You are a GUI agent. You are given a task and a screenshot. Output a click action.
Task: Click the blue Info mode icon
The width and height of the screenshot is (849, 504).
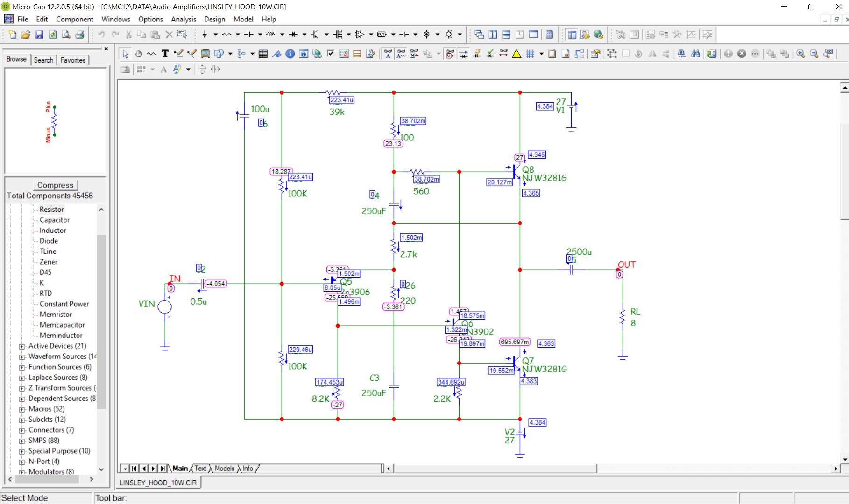pyautogui.click(x=290, y=54)
